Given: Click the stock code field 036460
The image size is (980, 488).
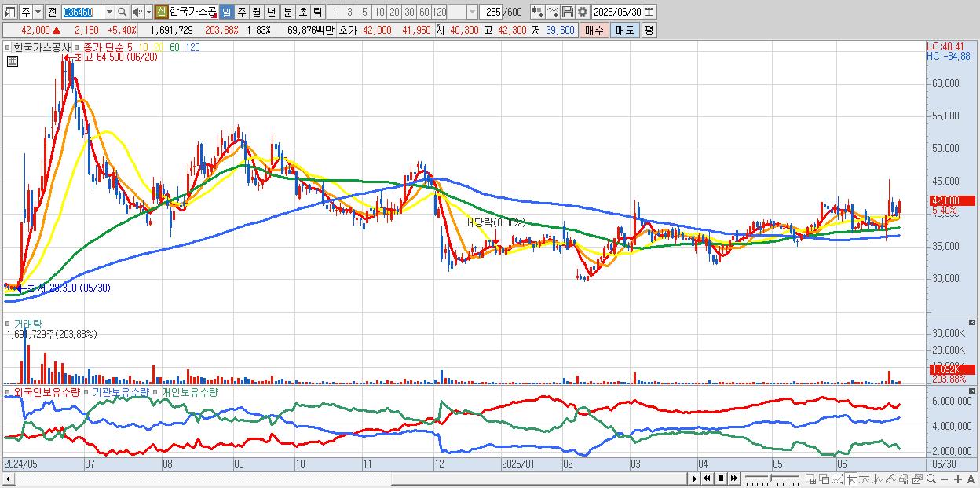Looking at the screenshot, I should pos(82,12).
